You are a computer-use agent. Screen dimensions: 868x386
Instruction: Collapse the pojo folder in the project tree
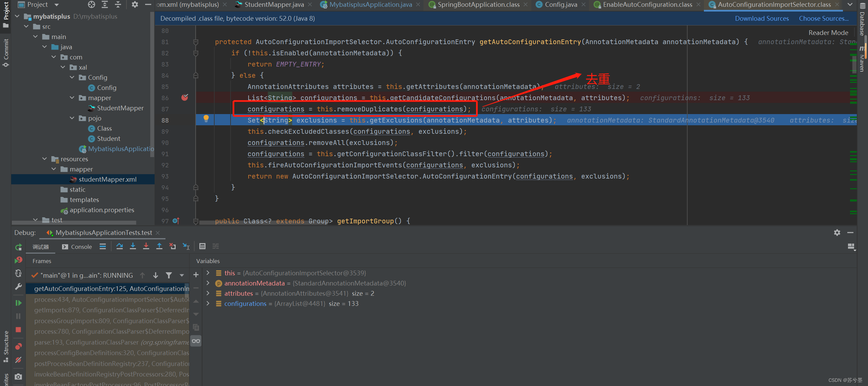click(x=72, y=118)
